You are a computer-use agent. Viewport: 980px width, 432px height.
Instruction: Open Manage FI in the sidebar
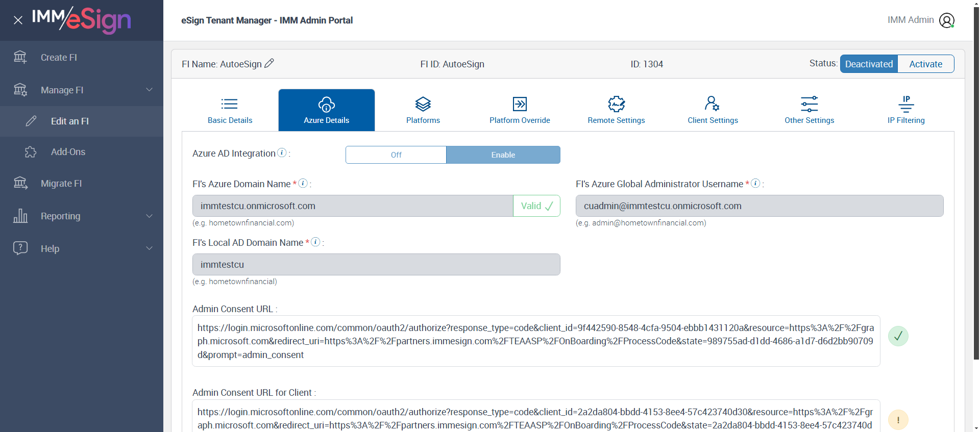tap(82, 90)
